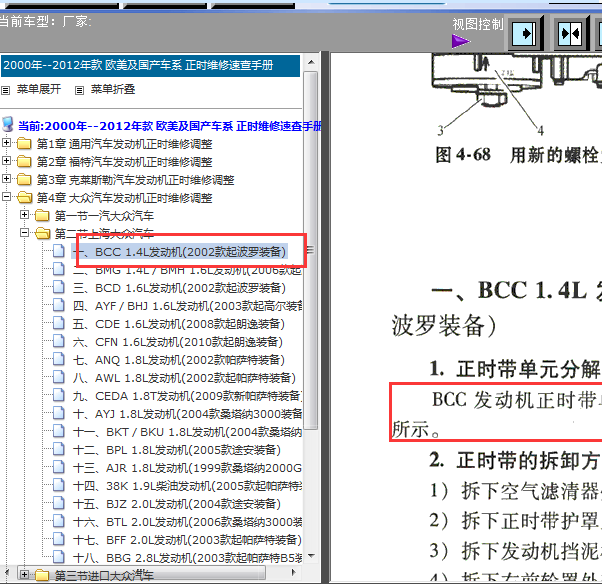602x584 pixels.
Task: Click the purple play arrow under 视图控制
Action: pos(461,41)
